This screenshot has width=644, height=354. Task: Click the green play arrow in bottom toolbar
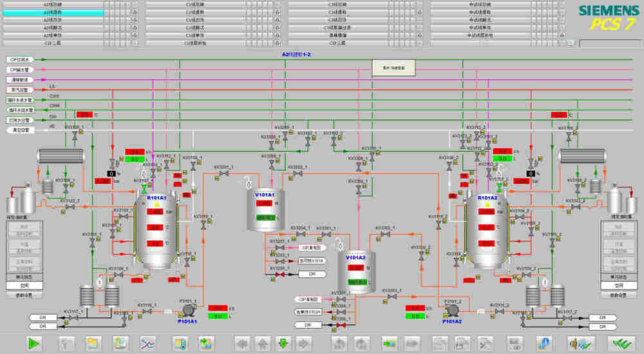click(33, 342)
